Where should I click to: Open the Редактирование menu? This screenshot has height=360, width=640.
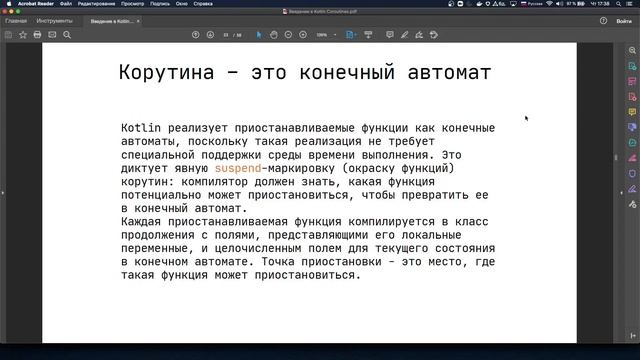(x=96, y=4)
